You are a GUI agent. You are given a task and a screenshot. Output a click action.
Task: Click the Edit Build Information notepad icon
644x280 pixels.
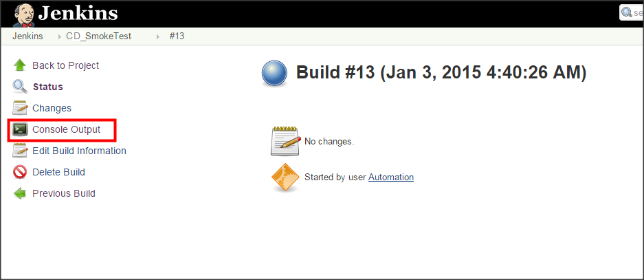[x=20, y=151]
